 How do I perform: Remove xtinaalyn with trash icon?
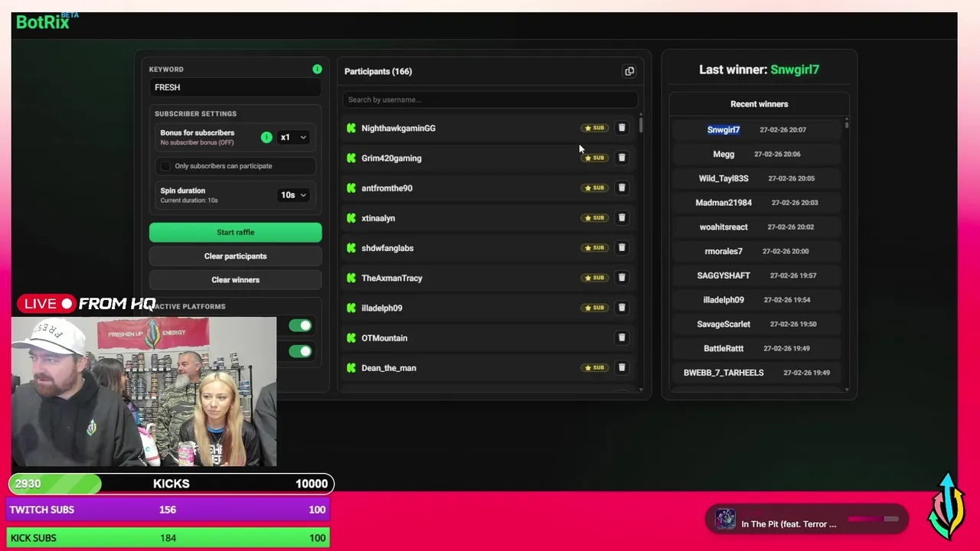(622, 217)
